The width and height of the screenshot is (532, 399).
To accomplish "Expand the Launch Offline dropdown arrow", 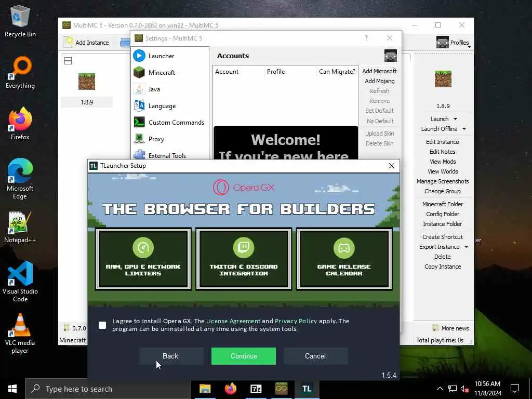I will click(464, 129).
